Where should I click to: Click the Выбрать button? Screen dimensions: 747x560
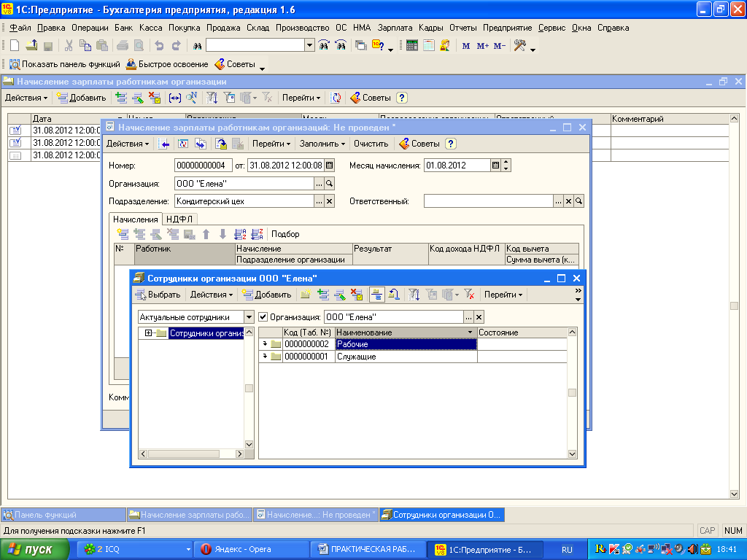[x=158, y=295]
